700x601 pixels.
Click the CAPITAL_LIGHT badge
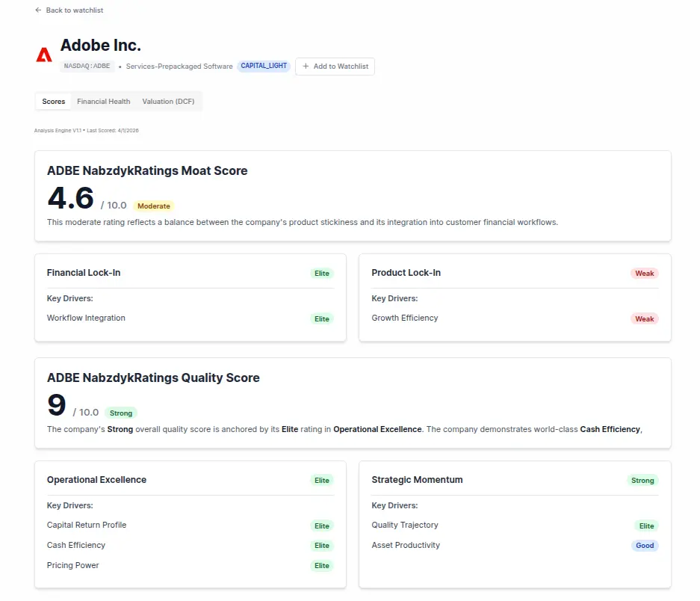[x=264, y=66]
